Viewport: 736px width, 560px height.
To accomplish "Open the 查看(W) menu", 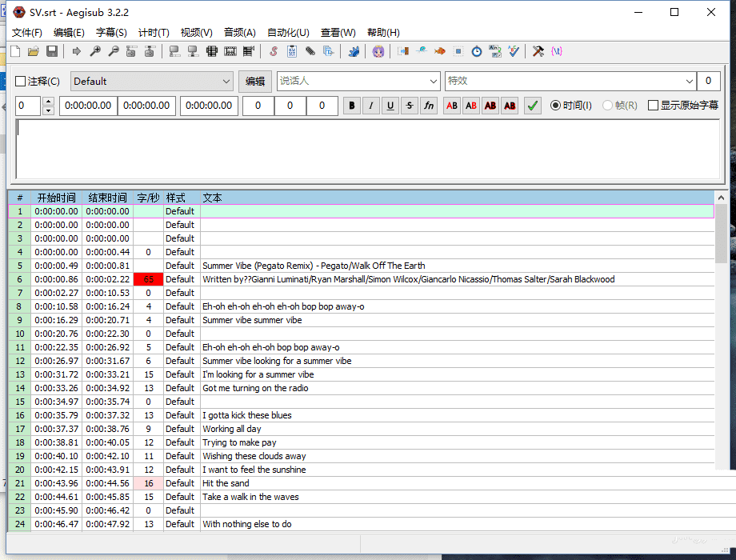I will click(x=338, y=32).
